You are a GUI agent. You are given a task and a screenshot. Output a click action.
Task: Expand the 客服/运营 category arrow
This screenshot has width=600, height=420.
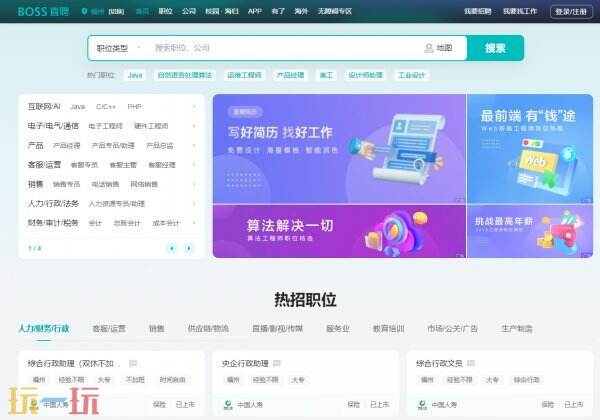(x=194, y=165)
